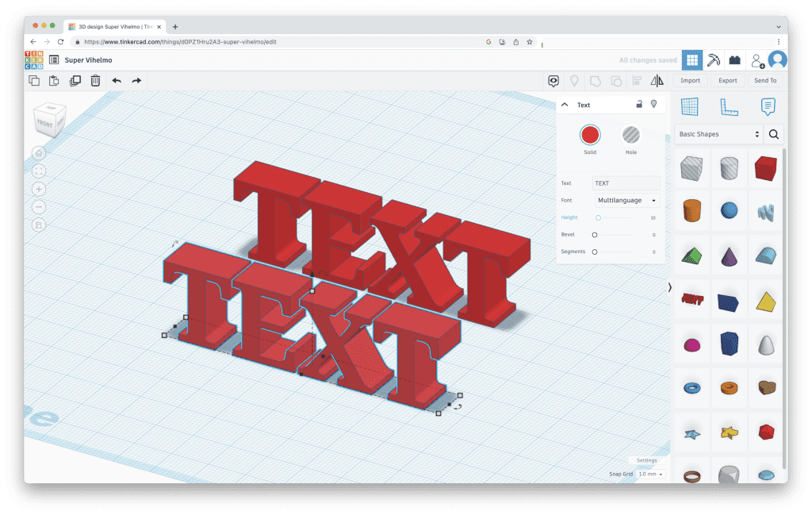
Task: Toggle the hide-shape lightbulb in Text panel
Action: pyautogui.click(x=654, y=104)
